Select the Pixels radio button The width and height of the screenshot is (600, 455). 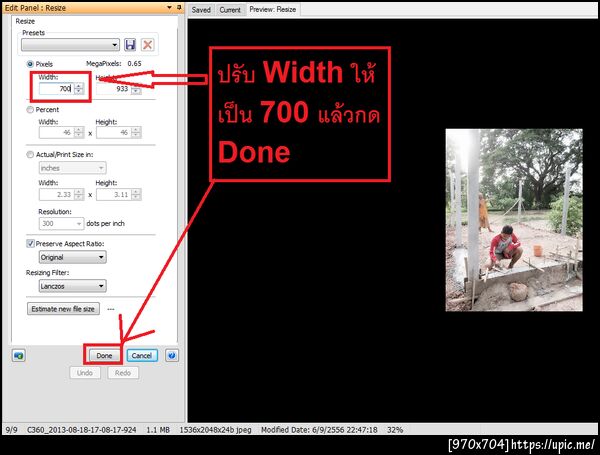(x=30, y=64)
